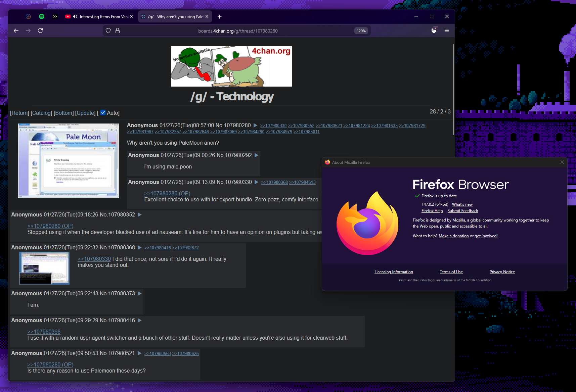Viewport: 576px width, 392px height.
Task: Go back to the previous page
Action: point(16,31)
